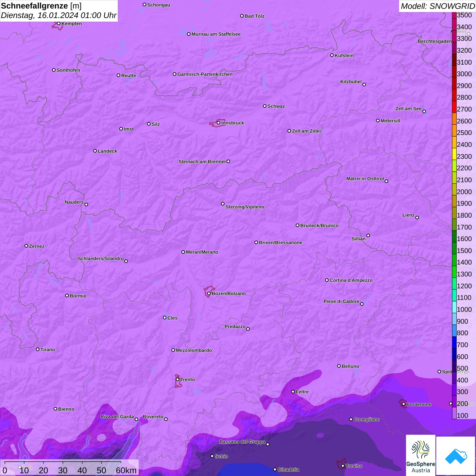
Task: Select the 'Pieve di Cadore' label
Action: (x=341, y=301)
